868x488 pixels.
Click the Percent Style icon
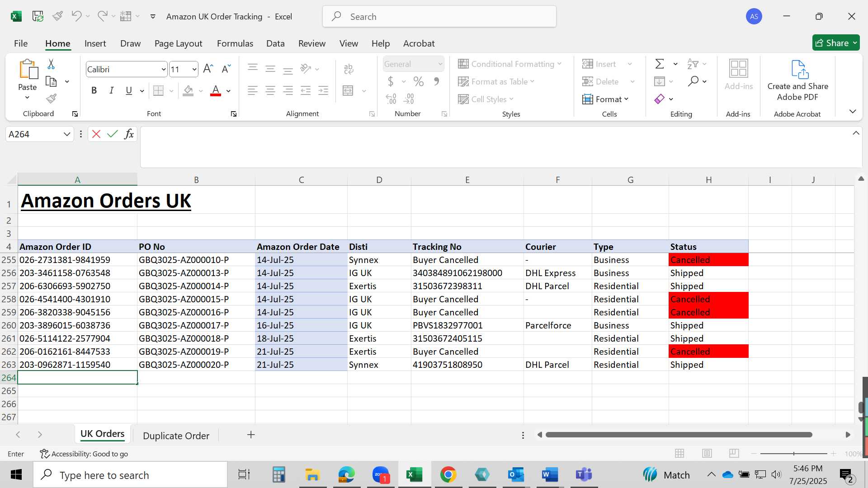(x=419, y=81)
